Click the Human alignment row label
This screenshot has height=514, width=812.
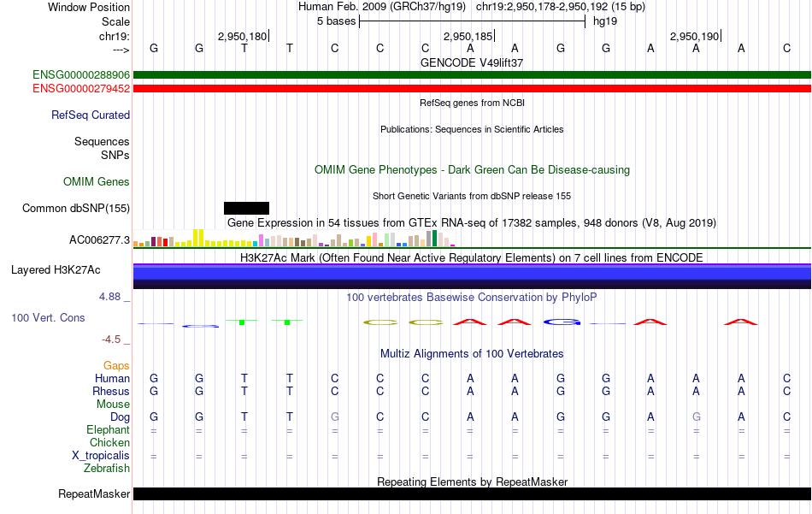[x=112, y=379]
